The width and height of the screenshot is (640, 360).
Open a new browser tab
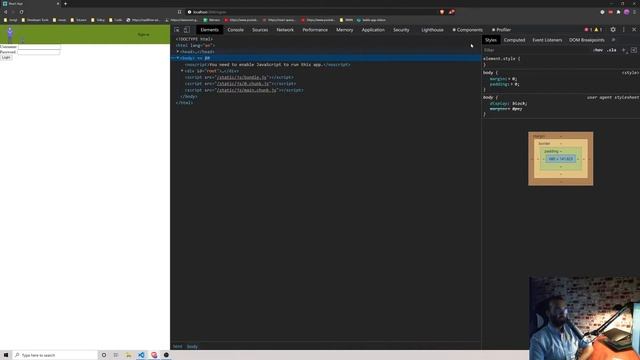(x=65, y=4)
